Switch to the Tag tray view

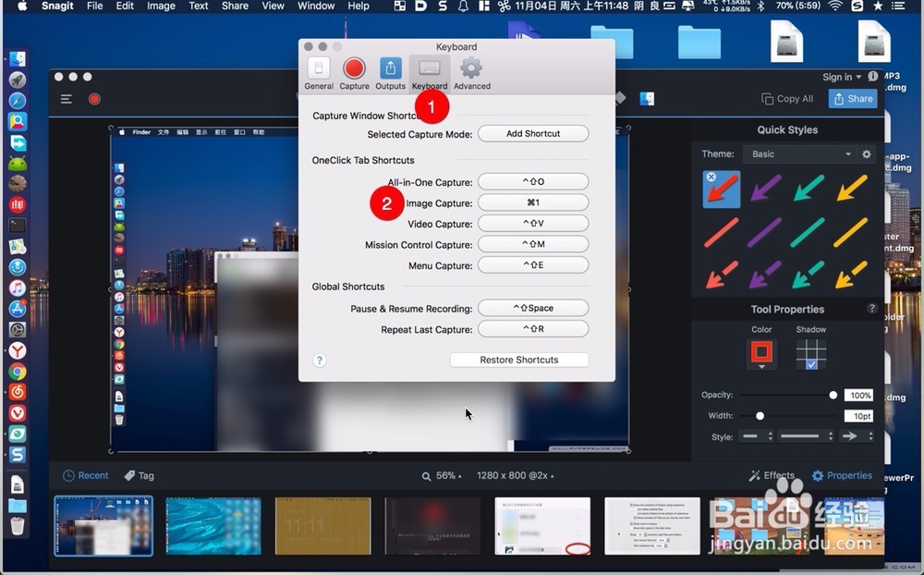pyautogui.click(x=140, y=475)
